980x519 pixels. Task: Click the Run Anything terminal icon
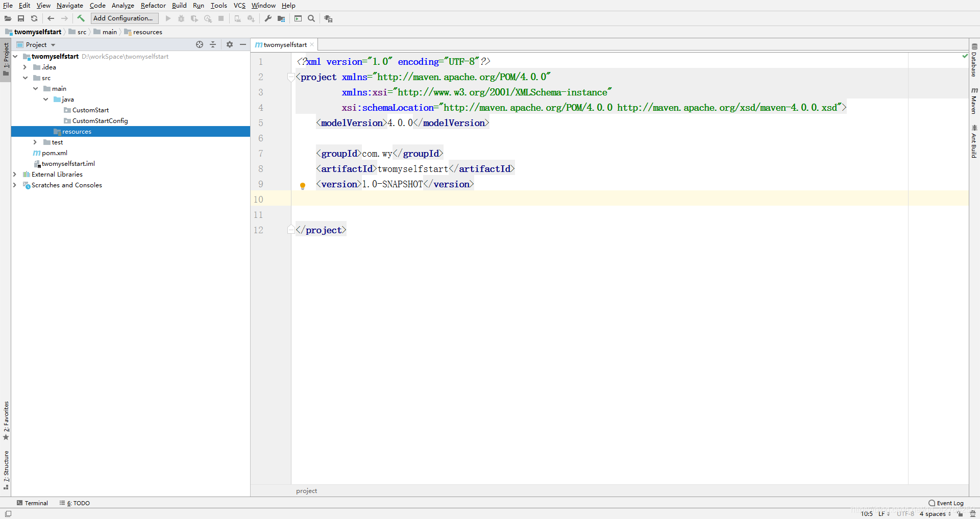pyautogui.click(x=298, y=18)
